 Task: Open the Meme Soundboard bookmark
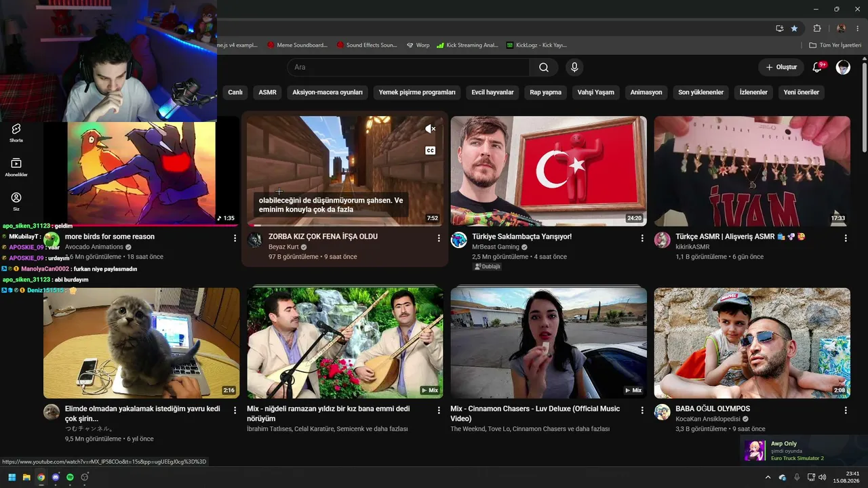coord(298,45)
